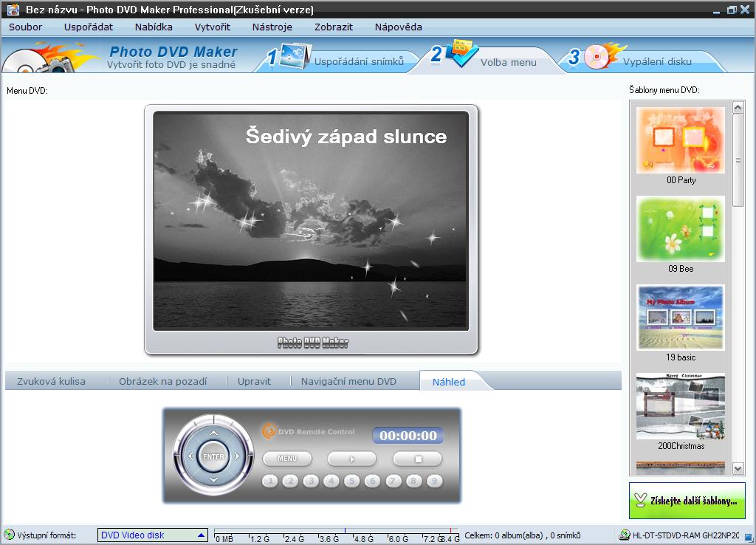756x545 pixels.
Task: Click number 1 on the remote
Action: [x=270, y=481]
